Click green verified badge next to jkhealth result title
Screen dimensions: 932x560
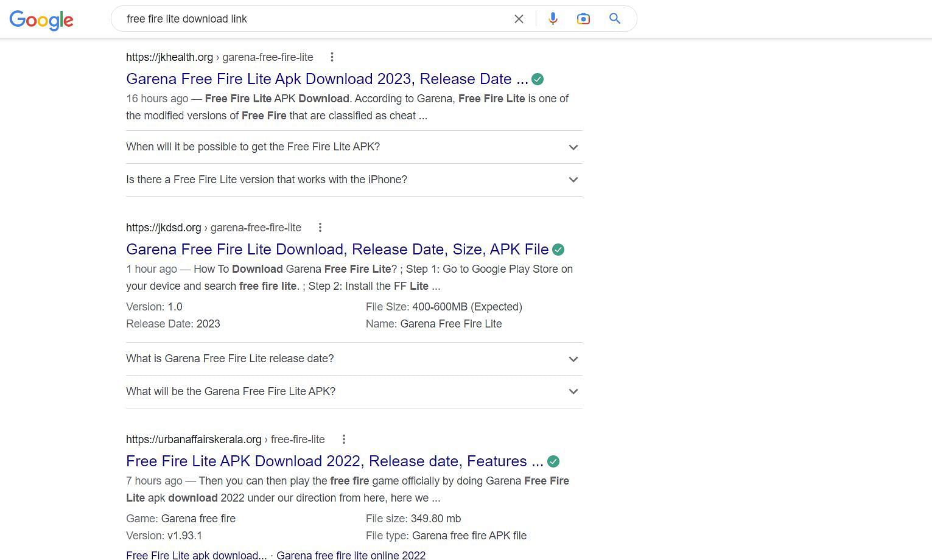coord(538,79)
